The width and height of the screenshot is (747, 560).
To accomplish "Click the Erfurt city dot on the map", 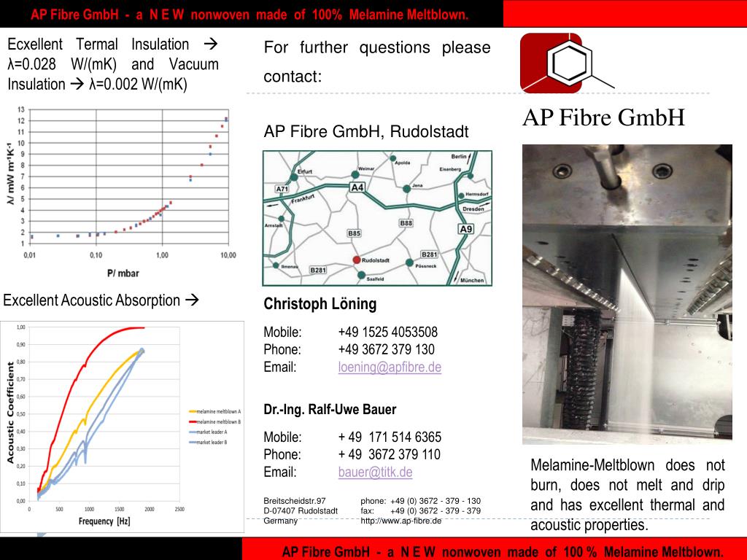I will (294, 177).
